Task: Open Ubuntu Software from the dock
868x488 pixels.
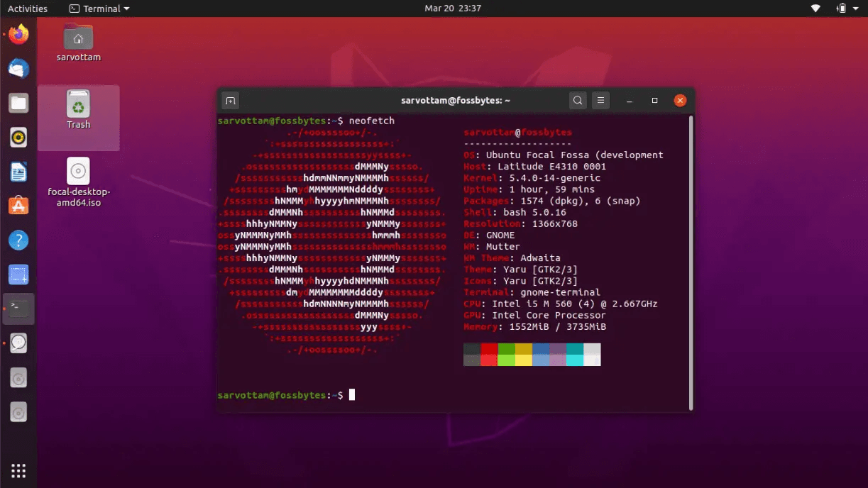Action: pyautogui.click(x=18, y=206)
